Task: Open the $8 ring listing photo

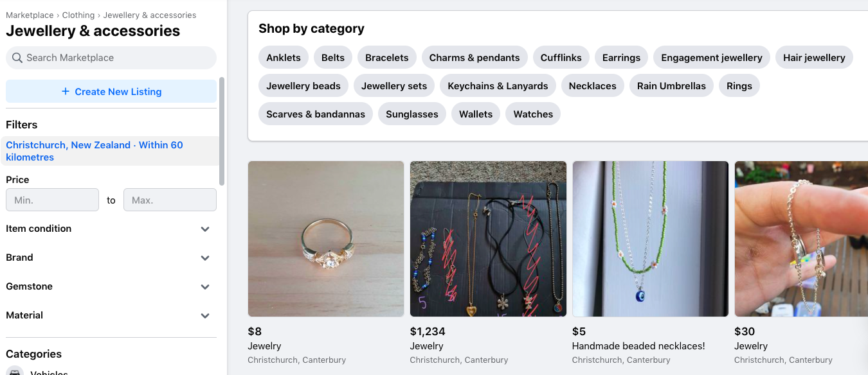Action: click(326, 239)
